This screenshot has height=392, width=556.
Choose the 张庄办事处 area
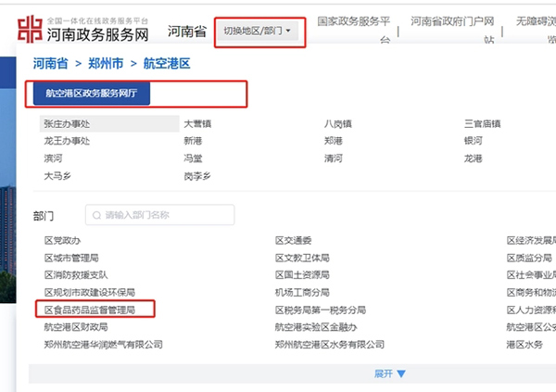pos(67,123)
